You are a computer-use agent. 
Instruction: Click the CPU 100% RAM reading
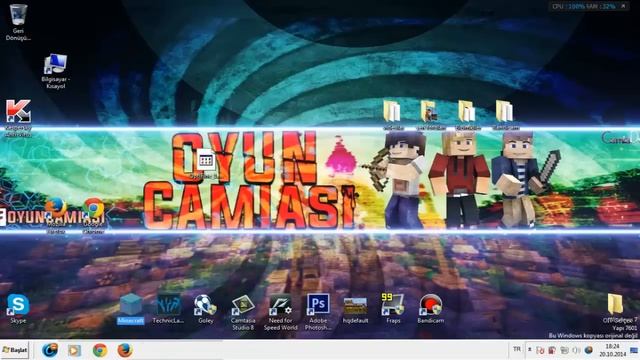[584, 6]
